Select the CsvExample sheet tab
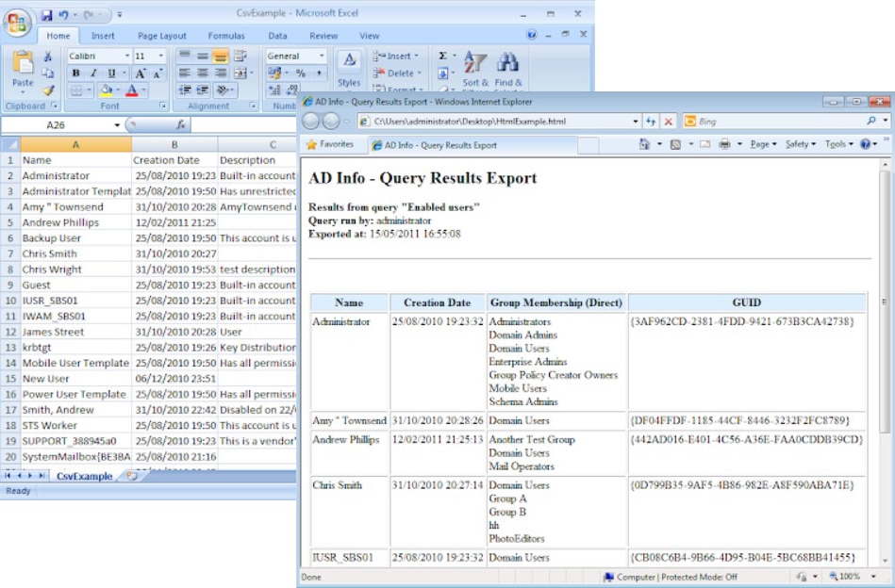This screenshot has height=588, width=895. (x=85, y=476)
